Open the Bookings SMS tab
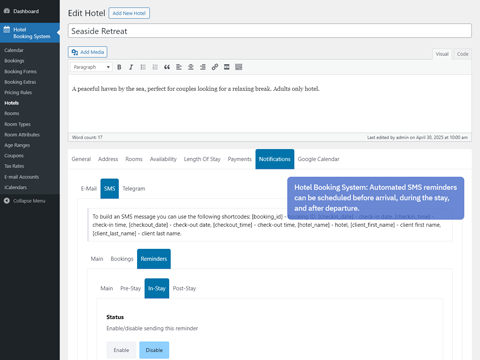This screenshot has height=360, width=480. 122,259
